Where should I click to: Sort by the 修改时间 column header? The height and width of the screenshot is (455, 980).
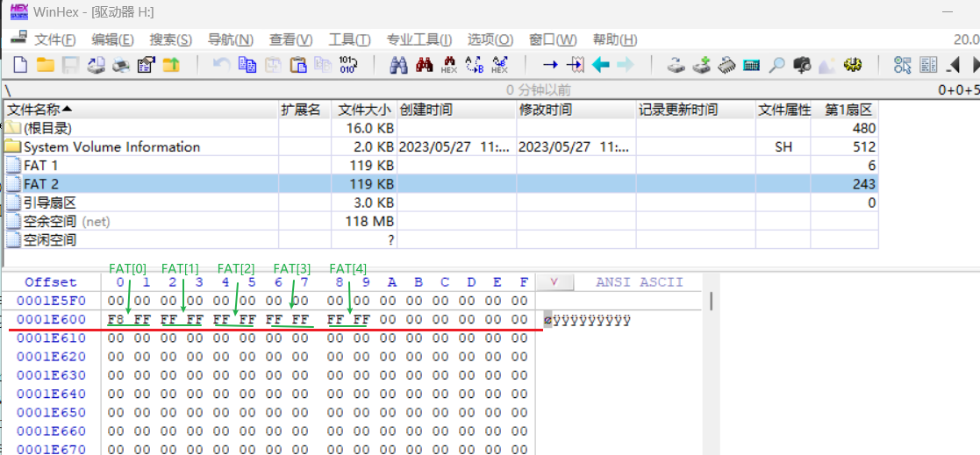[x=576, y=110]
